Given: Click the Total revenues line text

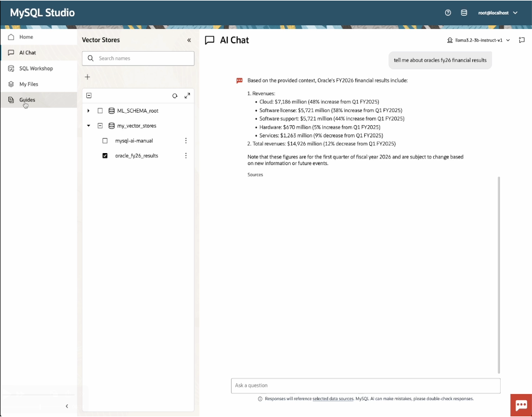Looking at the screenshot, I should (x=321, y=144).
